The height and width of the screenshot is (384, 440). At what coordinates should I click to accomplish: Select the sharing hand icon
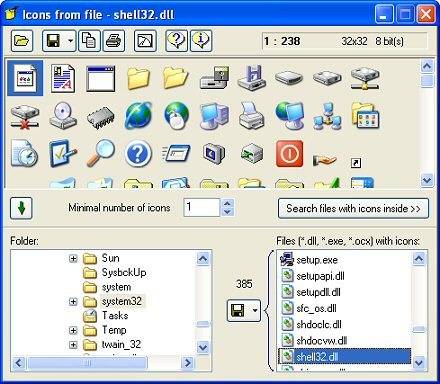click(325, 161)
